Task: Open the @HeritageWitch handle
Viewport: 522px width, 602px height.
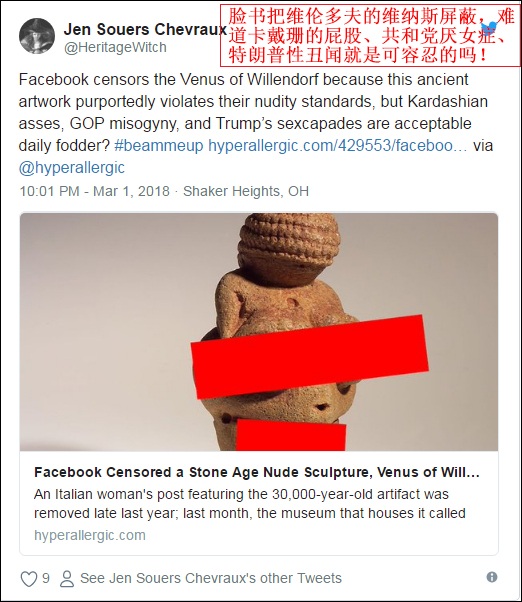Action: click(x=115, y=47)
